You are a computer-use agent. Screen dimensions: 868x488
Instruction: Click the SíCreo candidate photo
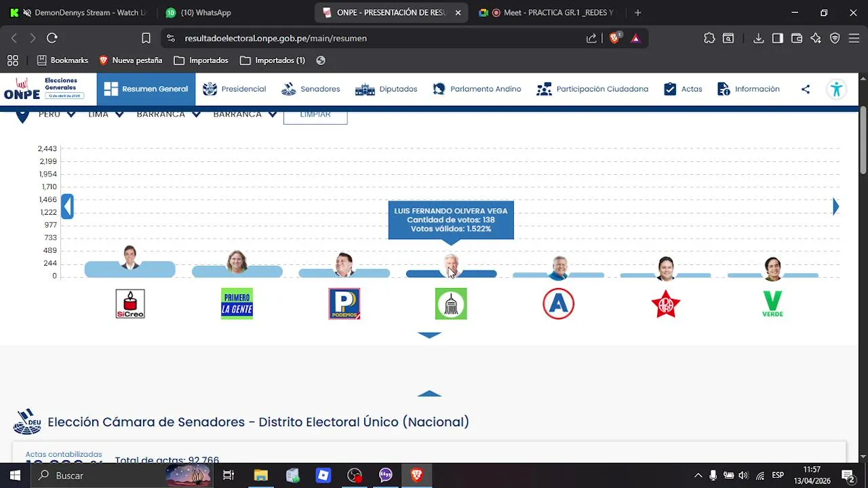click(x=130, y=258)
